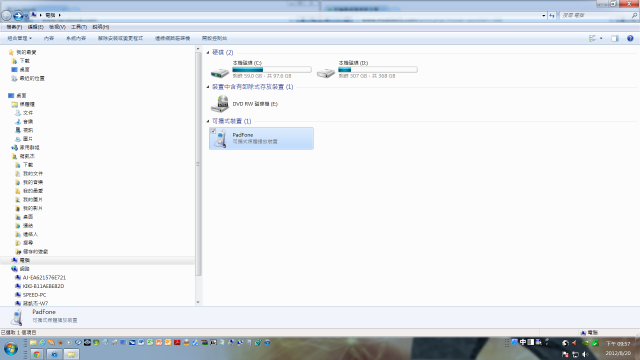640x360 pixels.
Task: Open the 檔案(F) menu
Action: tap(14, 27)
